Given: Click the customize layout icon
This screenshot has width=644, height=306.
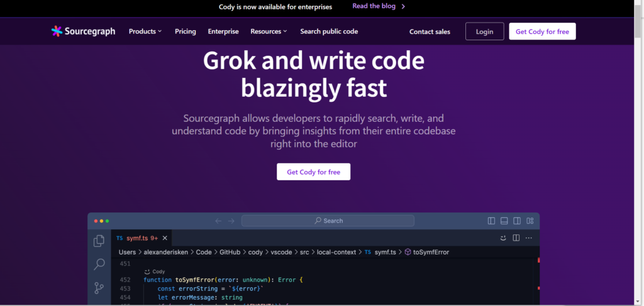Looking at the screenshot, I should click(x=530, y=221).
